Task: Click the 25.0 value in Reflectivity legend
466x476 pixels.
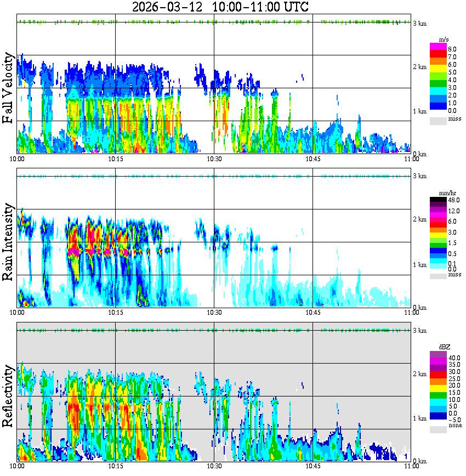Action: tap(454, 378)
